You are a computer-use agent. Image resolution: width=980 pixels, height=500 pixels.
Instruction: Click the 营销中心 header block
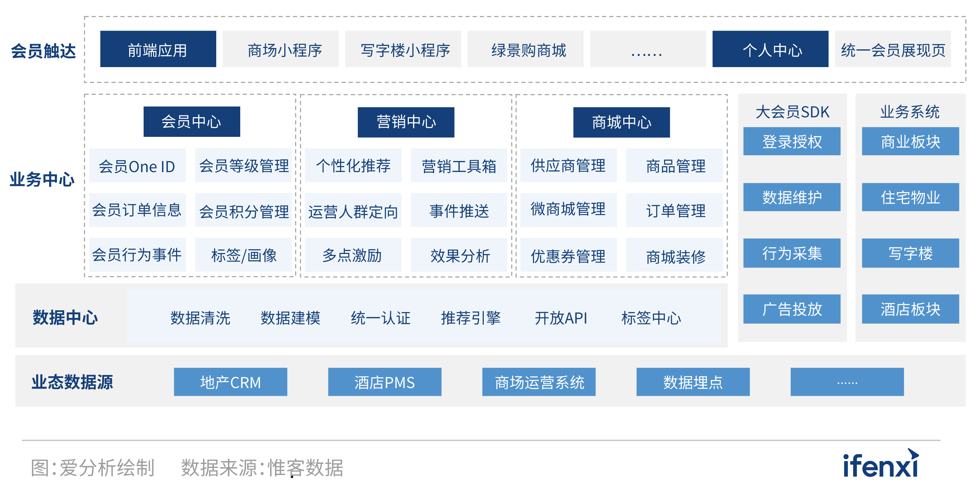coord(406,122)
